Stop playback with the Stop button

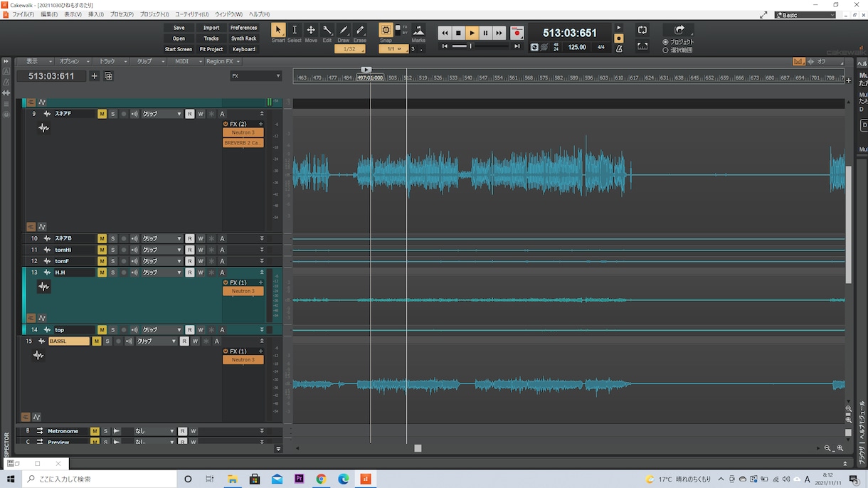click(x=458, y=33)
